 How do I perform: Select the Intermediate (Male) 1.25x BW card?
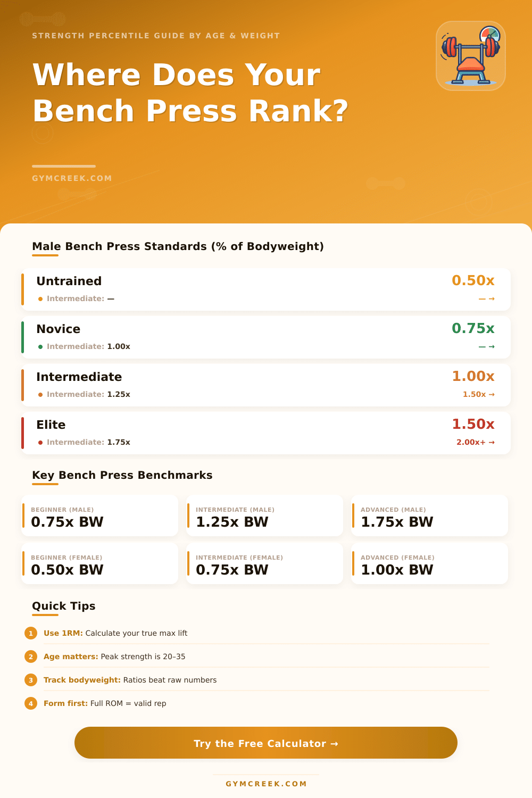tap(264, 516)
